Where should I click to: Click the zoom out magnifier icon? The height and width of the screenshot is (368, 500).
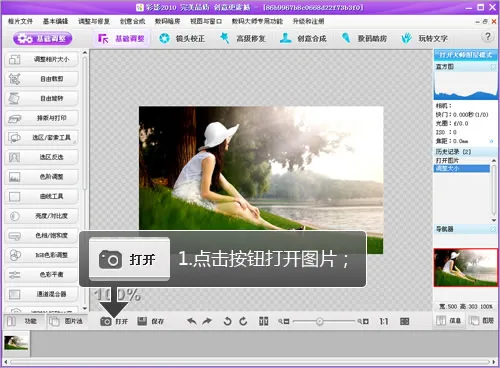[284, 321]
